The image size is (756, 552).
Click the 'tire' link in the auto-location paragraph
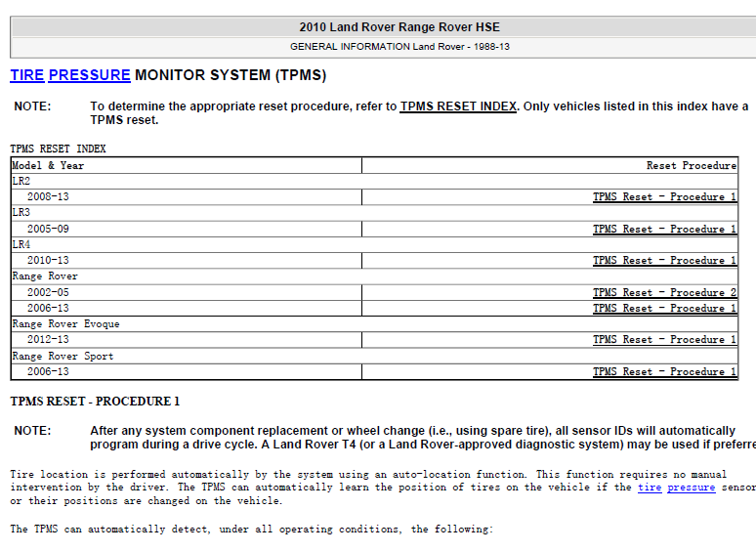click(650, 488)
